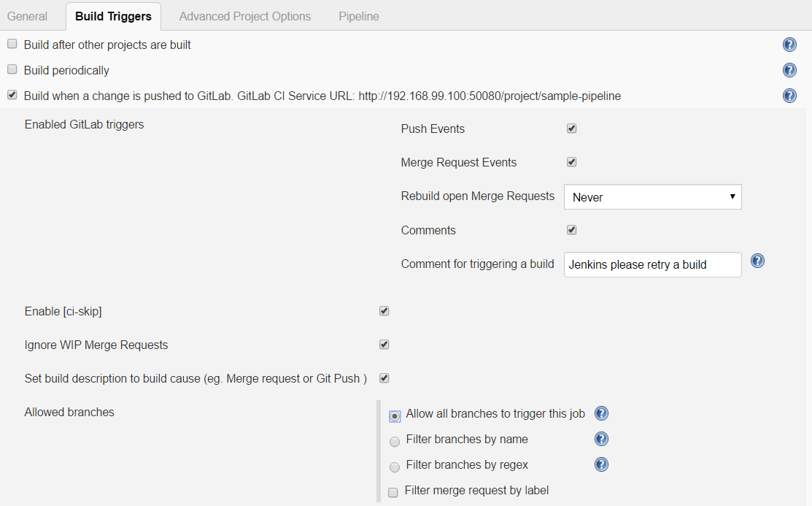Show help for Filter branches by regex

tap(601, 464)
